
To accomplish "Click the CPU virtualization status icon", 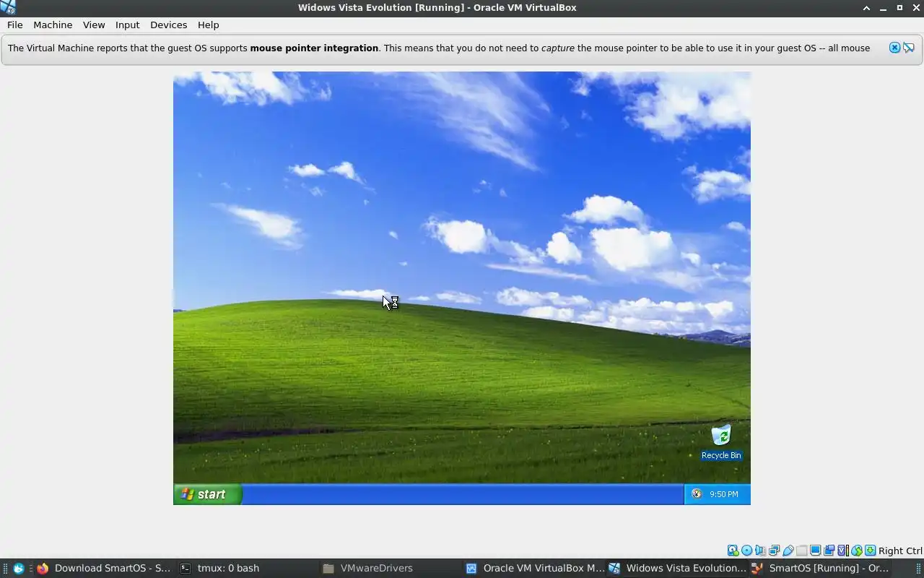I will click(842, 551).
